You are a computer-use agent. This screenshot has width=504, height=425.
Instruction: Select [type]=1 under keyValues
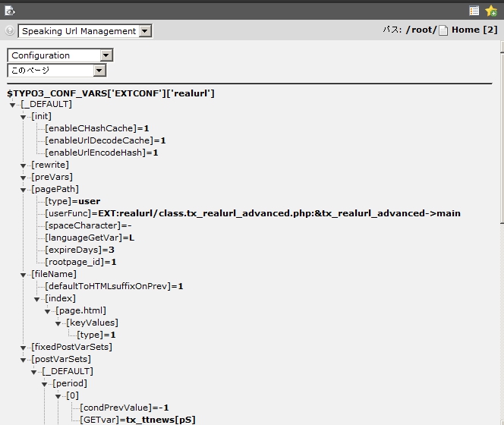click(x=96, y=335)
